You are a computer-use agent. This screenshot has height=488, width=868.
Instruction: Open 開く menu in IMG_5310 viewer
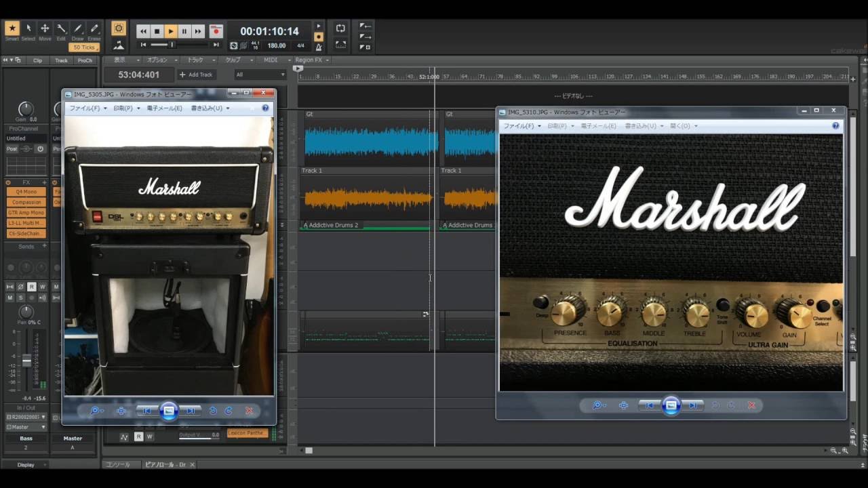[x=684, y=126]
